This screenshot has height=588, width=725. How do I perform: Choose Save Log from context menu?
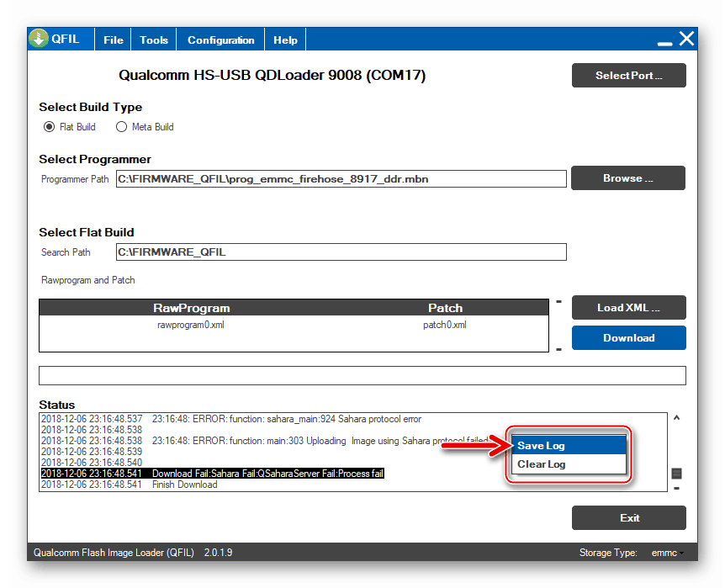point(569,446)
